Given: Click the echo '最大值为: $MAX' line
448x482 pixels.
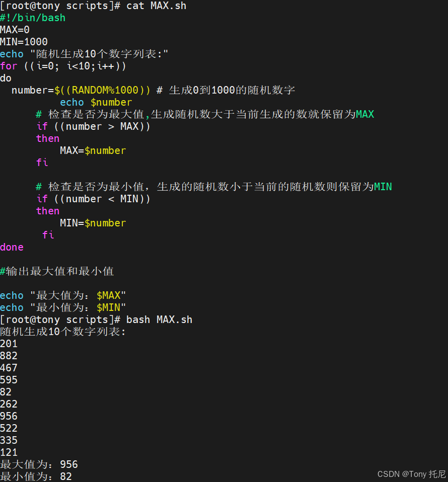Looking at the screenshot, I should pos(63,295).
